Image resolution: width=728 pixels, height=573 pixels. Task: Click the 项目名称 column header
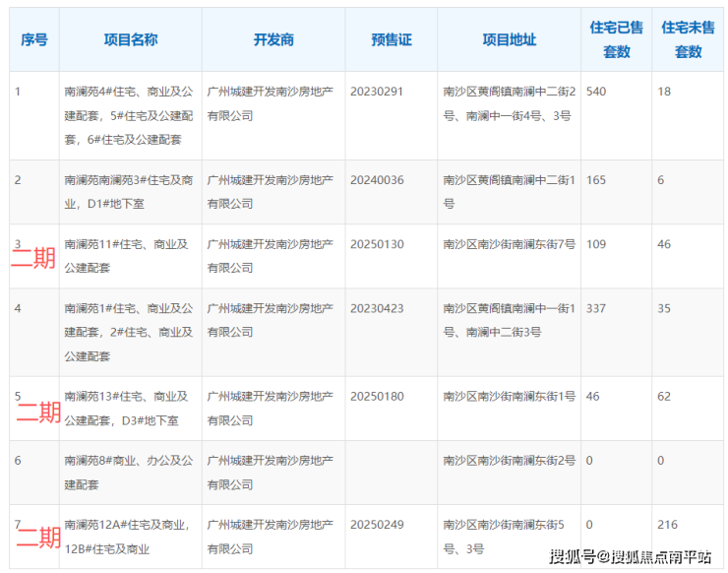tap(130, 40)
